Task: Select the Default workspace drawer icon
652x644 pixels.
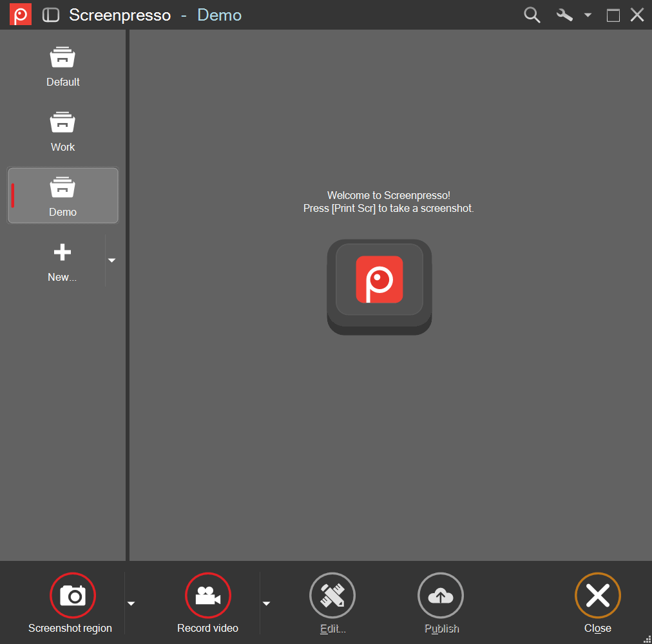Action: tap(62, 57)
